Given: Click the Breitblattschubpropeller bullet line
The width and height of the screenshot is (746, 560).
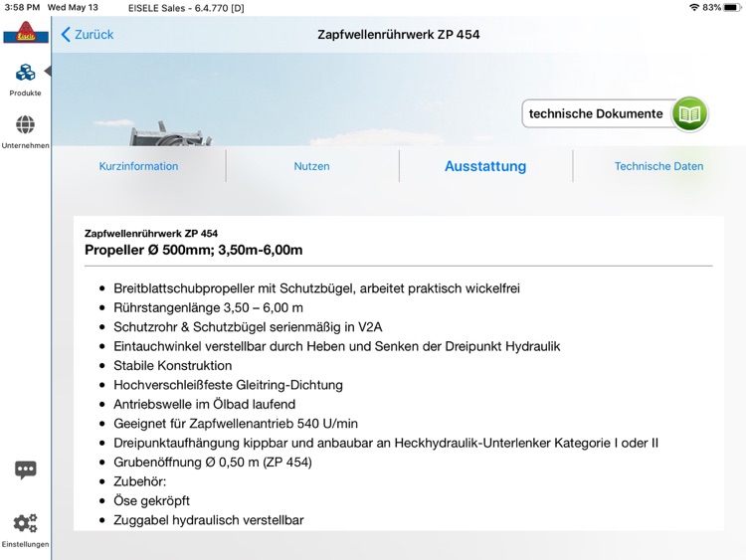Looking at the screenshot, I should [x=316, y=288].
